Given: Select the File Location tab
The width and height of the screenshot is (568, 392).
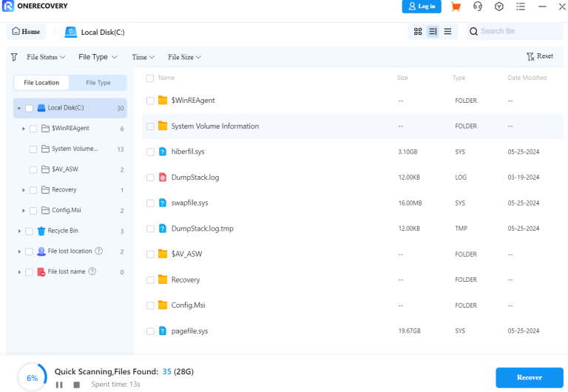Looking at the screenshot, I should 41,83.
